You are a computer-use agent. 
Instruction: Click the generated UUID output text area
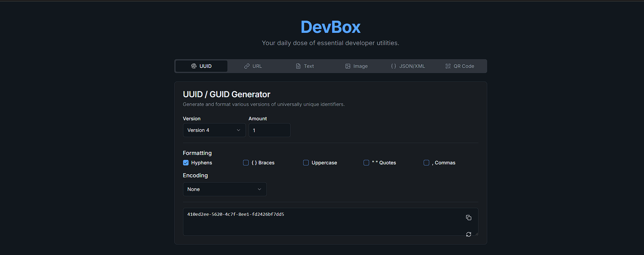coord(330,222)
